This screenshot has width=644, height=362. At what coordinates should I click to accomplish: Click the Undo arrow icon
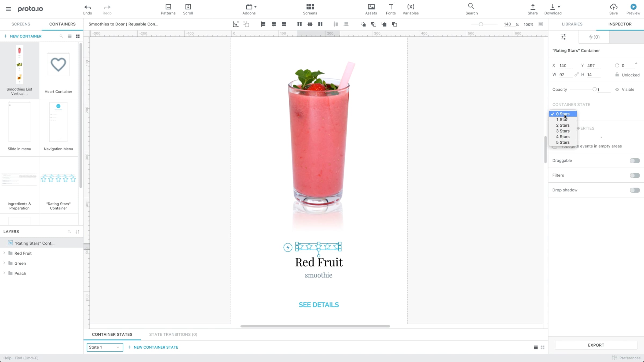(87, 7)
